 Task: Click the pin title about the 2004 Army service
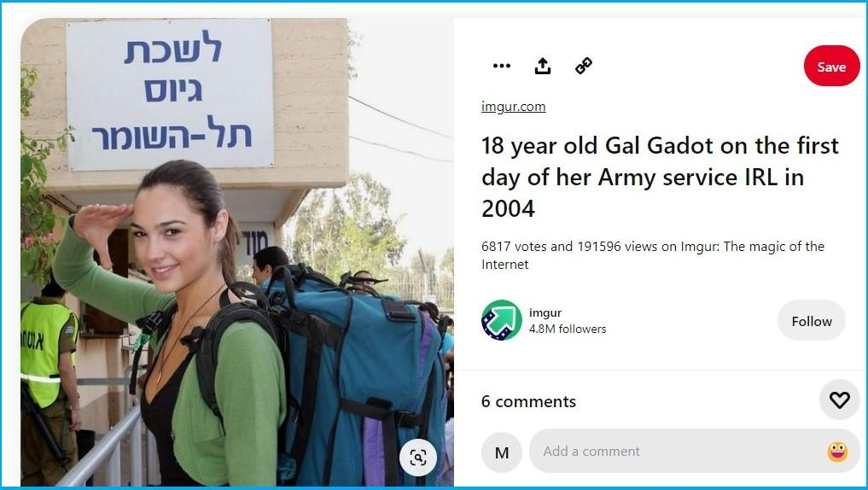660,178
